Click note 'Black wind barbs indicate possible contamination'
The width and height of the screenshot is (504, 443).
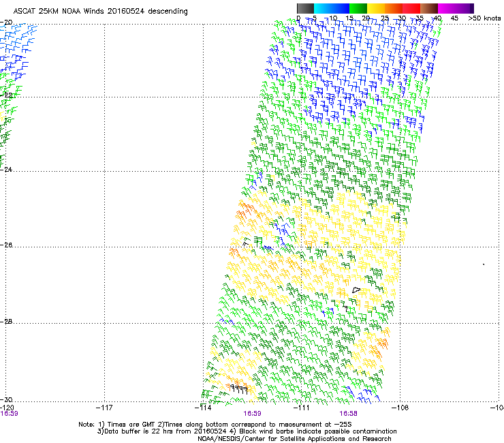pos(318,431)
